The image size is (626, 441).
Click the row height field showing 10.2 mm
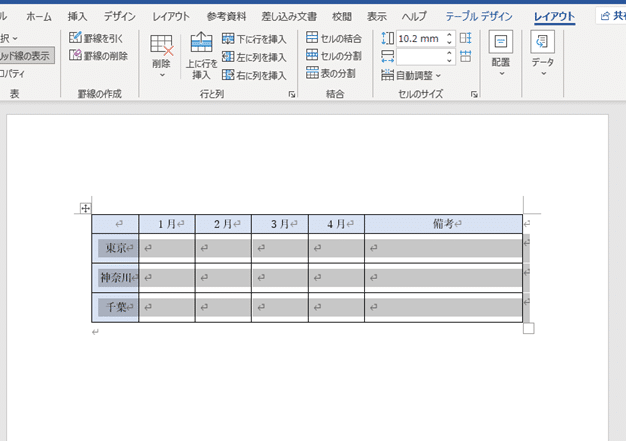418,38
